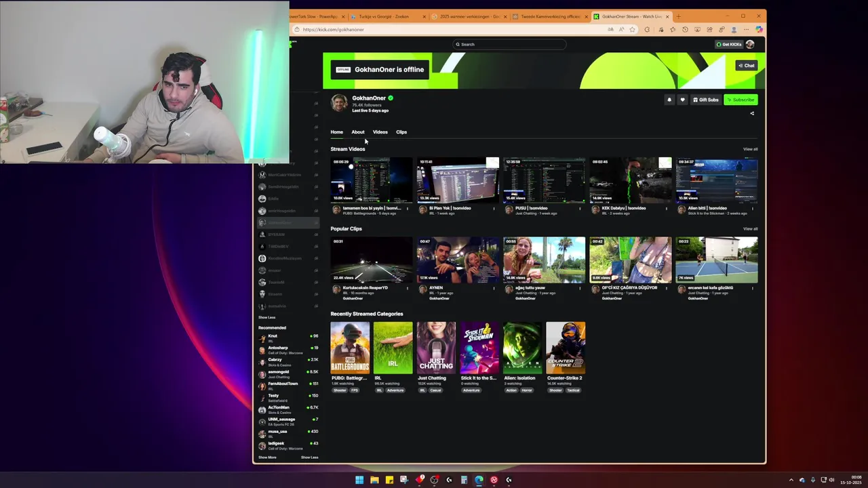Open PUBG Battlegrounds category card

350,348
